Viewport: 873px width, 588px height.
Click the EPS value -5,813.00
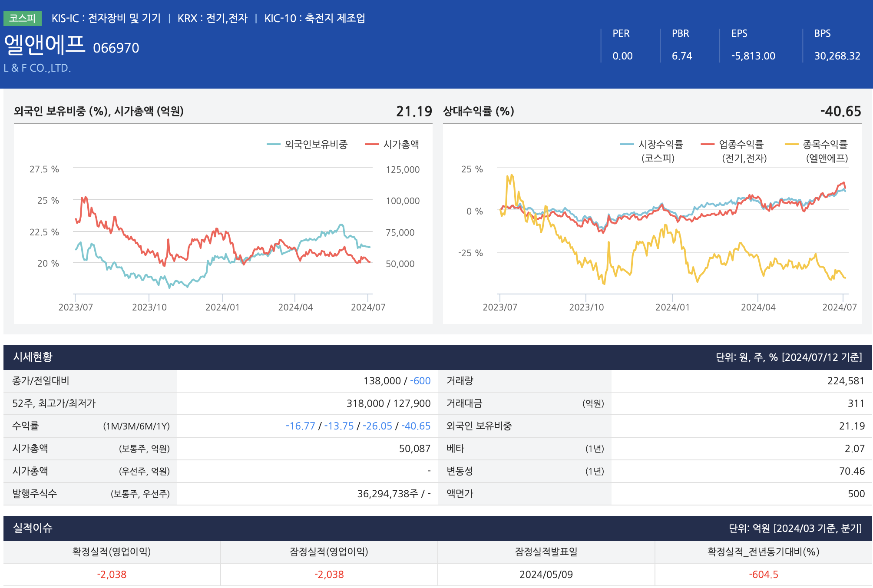tap(753, 56)
